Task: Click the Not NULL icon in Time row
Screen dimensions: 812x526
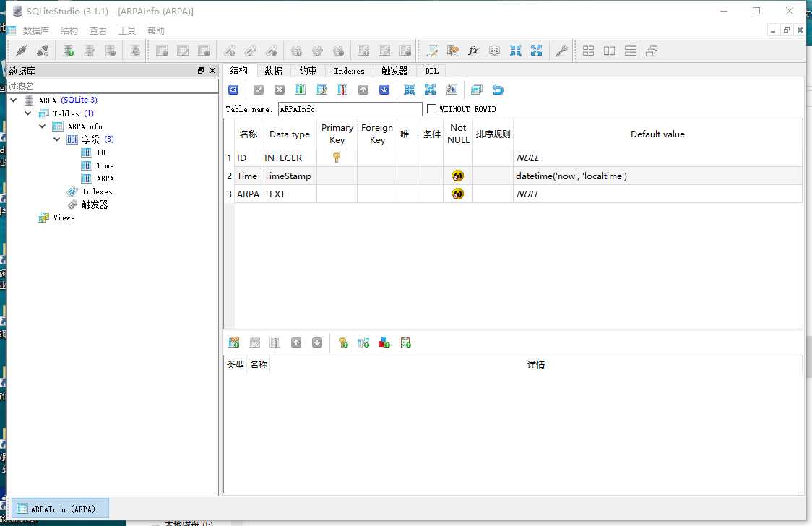Action: [x=458, y=176]
